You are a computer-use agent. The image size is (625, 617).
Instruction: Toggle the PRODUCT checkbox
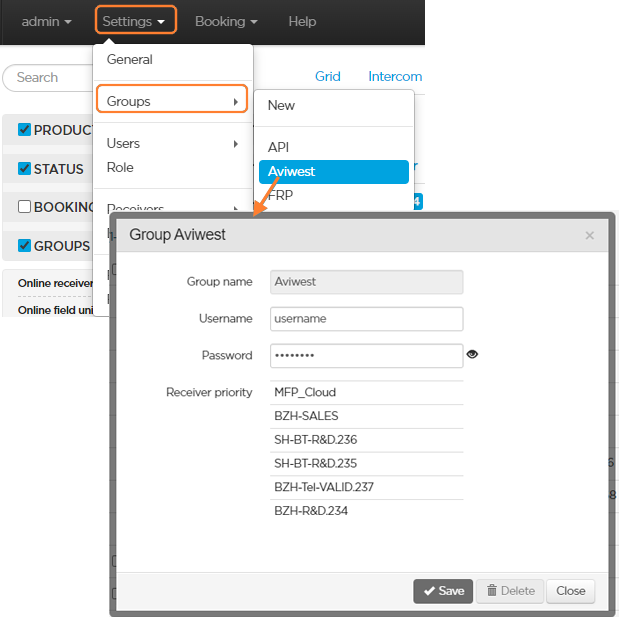25,130
